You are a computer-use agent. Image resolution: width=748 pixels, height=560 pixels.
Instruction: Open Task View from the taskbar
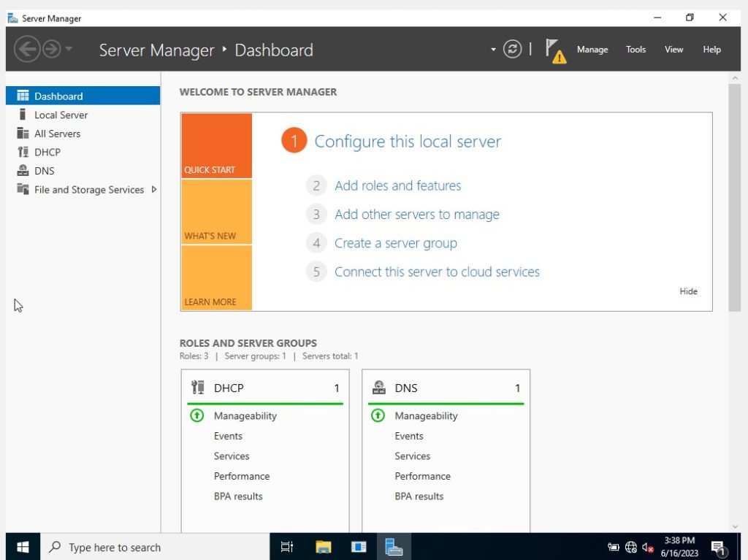tap(286, 546)
